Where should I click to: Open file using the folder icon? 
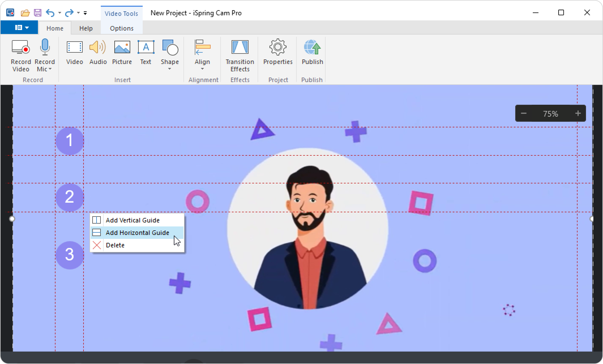pyautogui.click(x=25, y=13)
